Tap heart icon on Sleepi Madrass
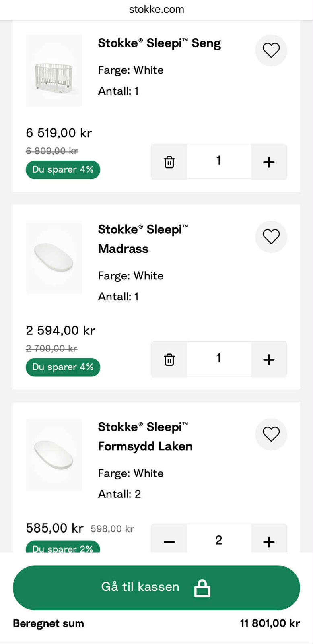 click(x=271, y=237)
